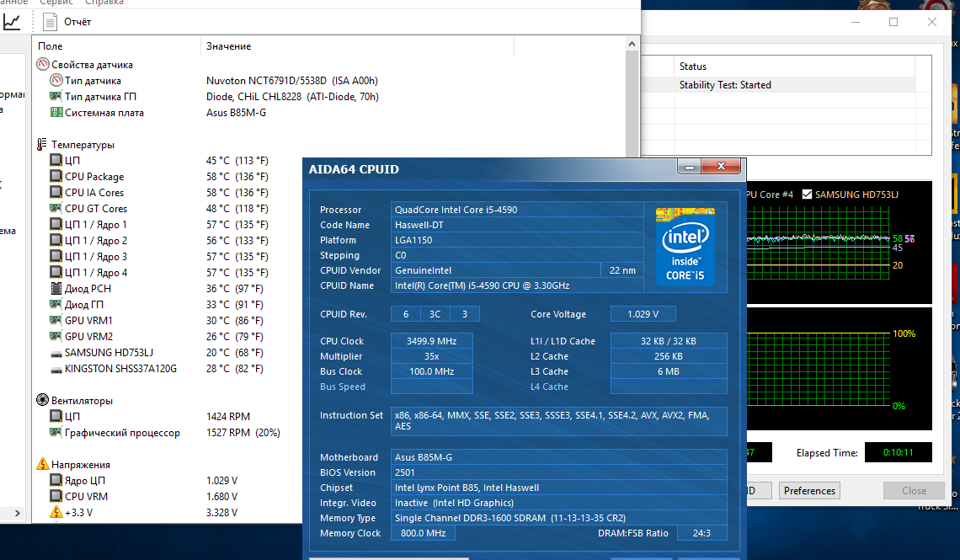Screen dimensions: 960x560
Task: Select the Свойства датчика section icon
Action: coord(43,64)
